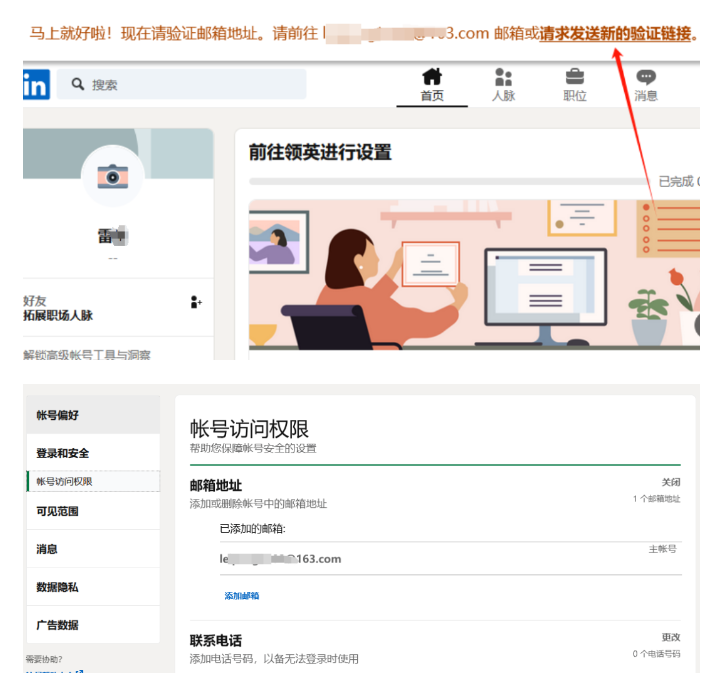Open the 消息 chat bubble icon
This screenshot has width=728, height=690.
[x=646, y=78]
